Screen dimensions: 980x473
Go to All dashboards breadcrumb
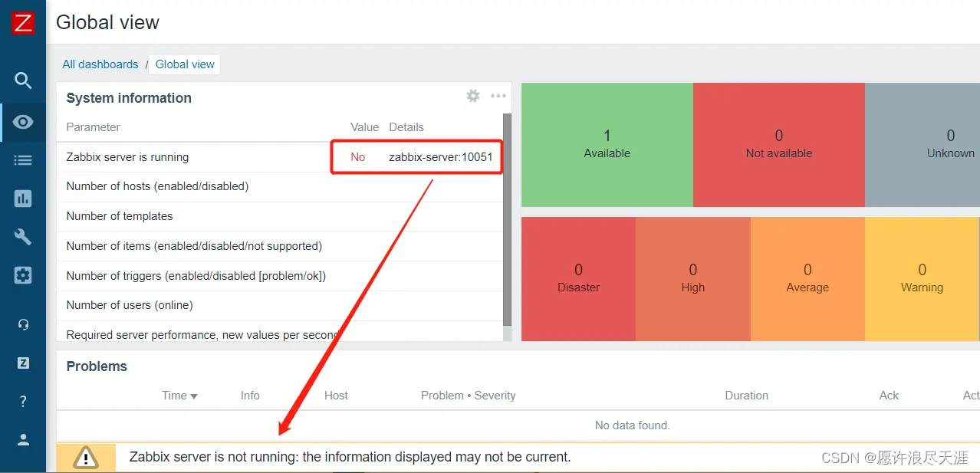(x=100, y=64)
